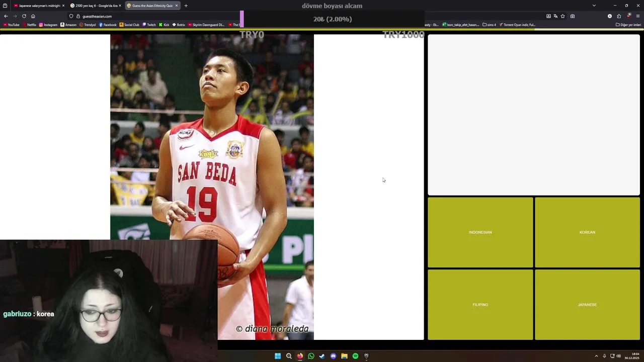Open the Netflix bookmark
The image size is (644, 362).
[29, 25]
